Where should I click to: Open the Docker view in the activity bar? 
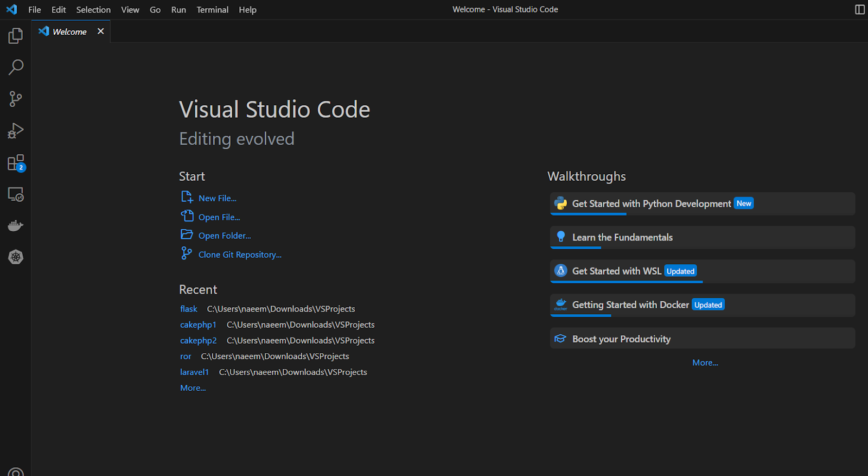click(x=16, y=226)
